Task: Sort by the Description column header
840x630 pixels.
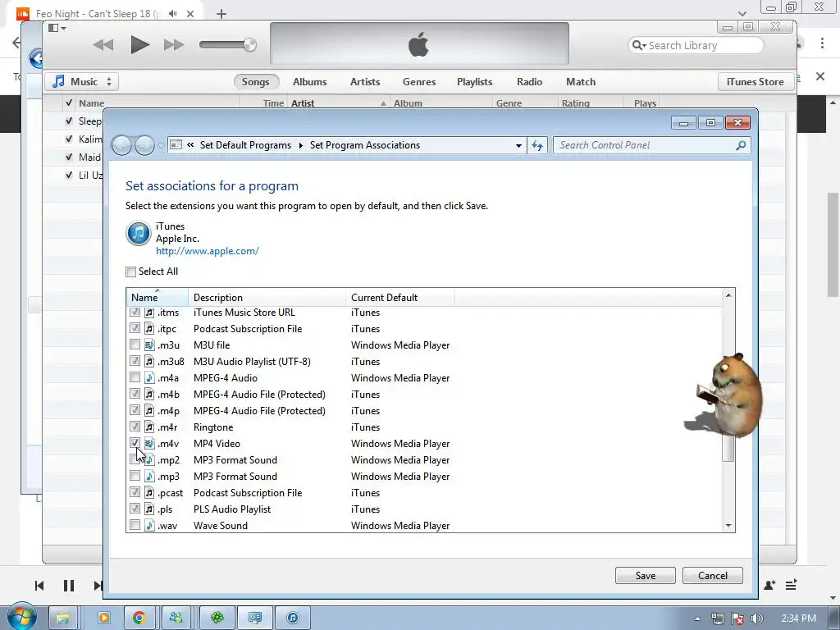Action: click(x=267, y=297)
